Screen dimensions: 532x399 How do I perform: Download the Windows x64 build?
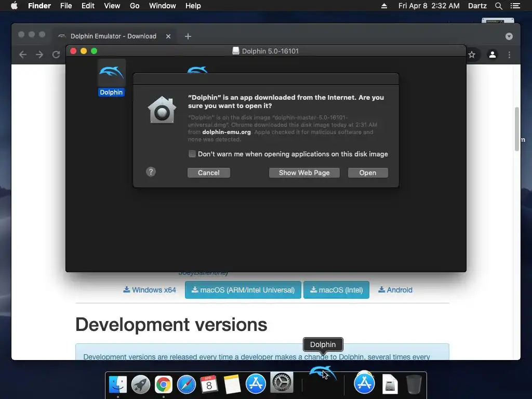[x=150, y=290]
